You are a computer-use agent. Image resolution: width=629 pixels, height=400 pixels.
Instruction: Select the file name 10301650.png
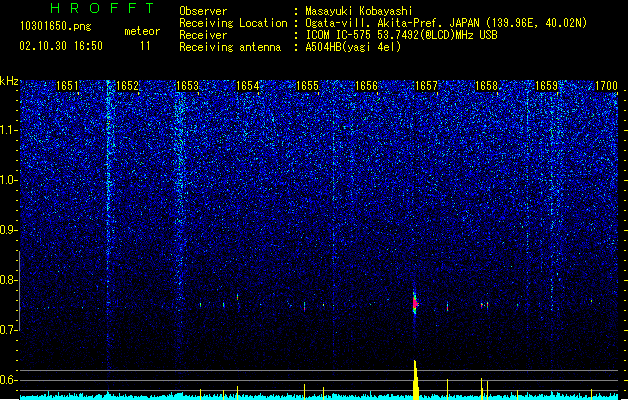55,26
